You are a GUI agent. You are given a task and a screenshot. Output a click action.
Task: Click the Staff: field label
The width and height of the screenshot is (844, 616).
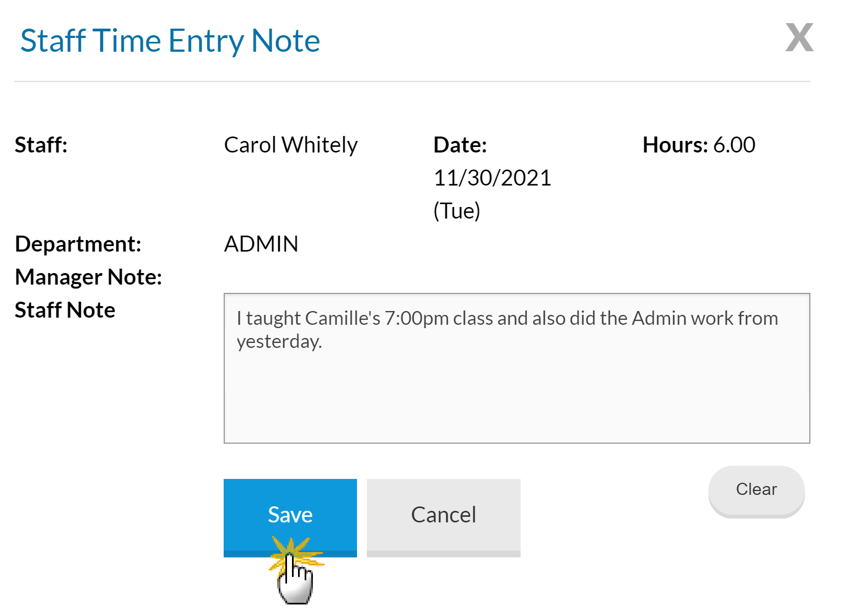tap(41, 145)
